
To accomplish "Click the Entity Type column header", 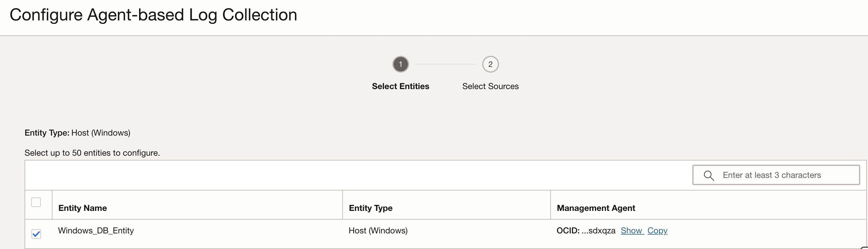I will [x=371, y=208].
